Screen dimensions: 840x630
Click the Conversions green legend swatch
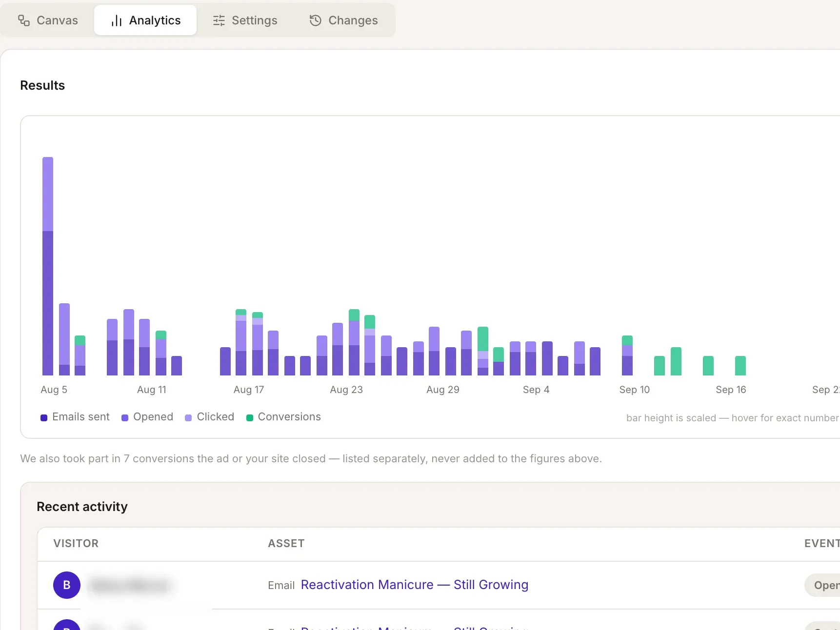pyautogui.click(x=250, y=417)
